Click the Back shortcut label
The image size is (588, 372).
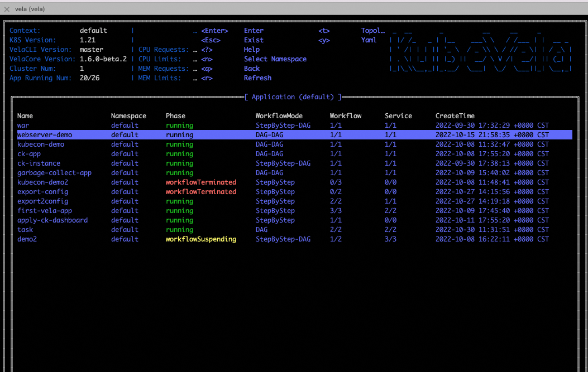[252, 69]
